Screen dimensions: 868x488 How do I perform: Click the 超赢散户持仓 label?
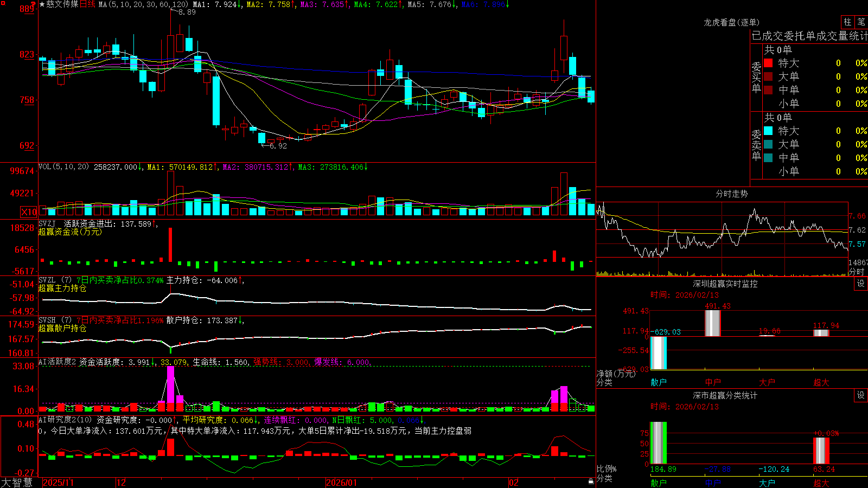point(62,328)
